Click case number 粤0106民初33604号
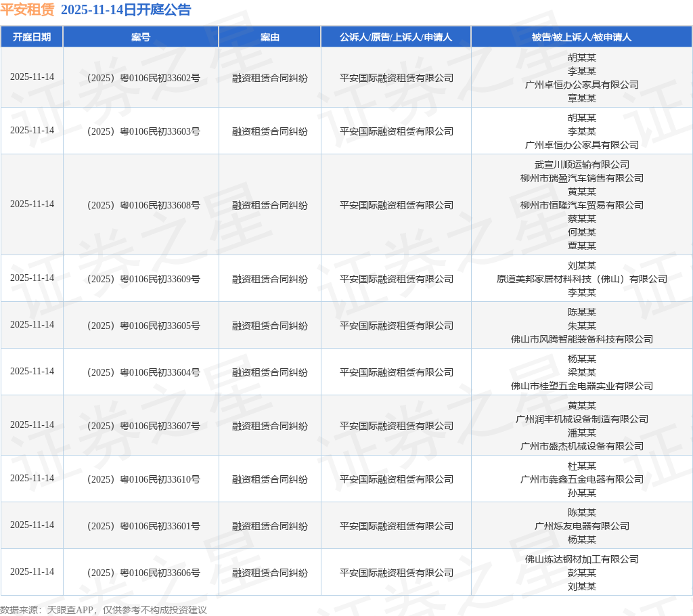The image size is (693, 616). pos(143,373)
